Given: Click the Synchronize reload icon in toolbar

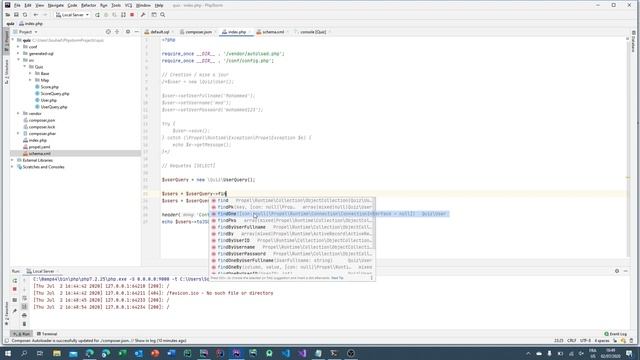Looking at the screenshot, I should pos(25,15).
